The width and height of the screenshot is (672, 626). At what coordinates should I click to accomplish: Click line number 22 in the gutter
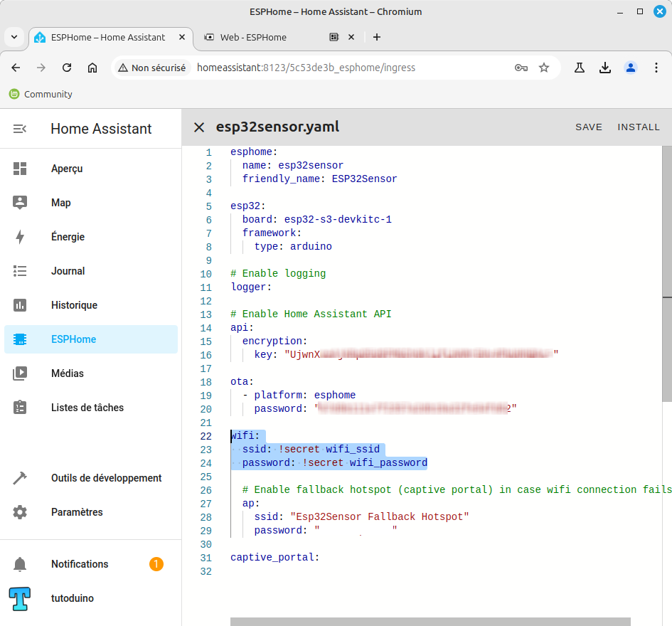coord(206,436)
